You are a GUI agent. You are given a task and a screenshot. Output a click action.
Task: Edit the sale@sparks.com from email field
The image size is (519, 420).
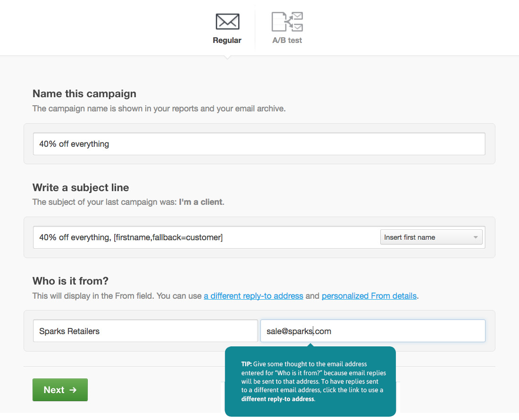(373, 331)
